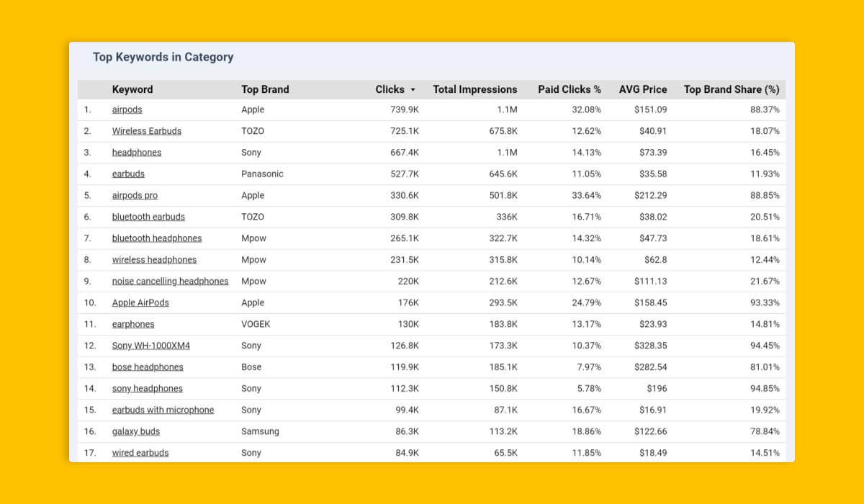The image size is (864, 504).
Task: Sort by AVG Price column header
Action: (x=642, y=89)
